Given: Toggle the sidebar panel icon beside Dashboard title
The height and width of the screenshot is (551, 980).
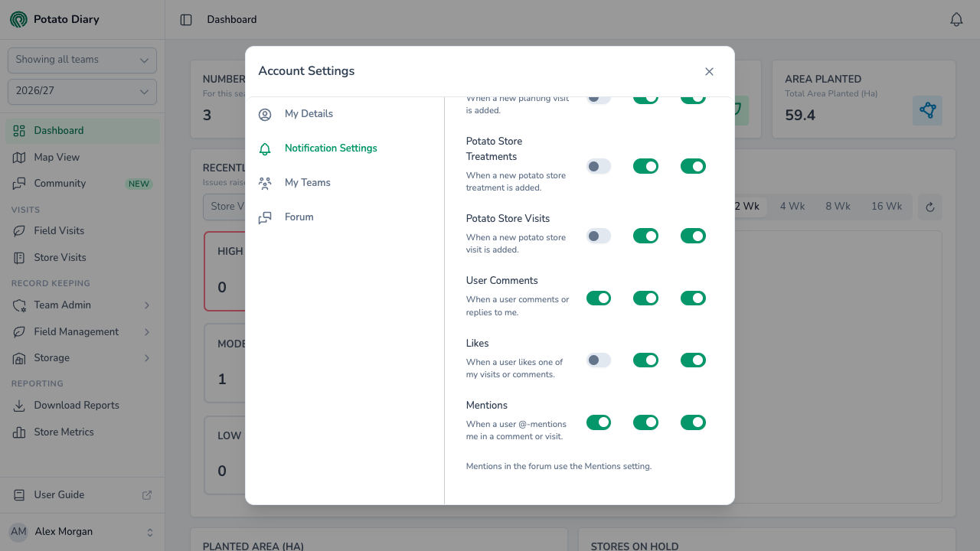Looking at the screenshot, I should point(186,20).
